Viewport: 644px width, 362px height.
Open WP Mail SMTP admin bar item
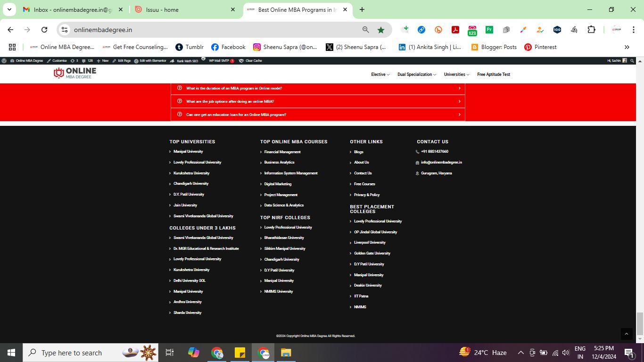pos(221,61)
